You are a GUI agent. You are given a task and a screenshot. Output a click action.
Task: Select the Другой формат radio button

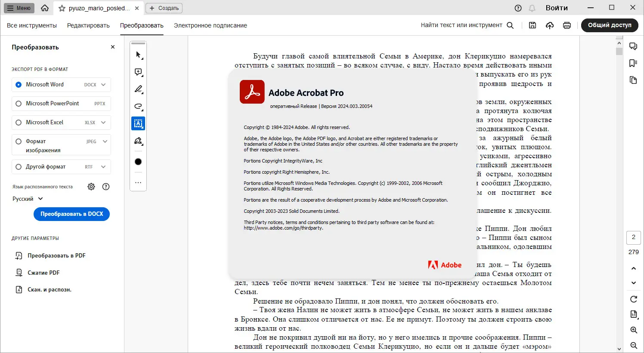(19, 167)
